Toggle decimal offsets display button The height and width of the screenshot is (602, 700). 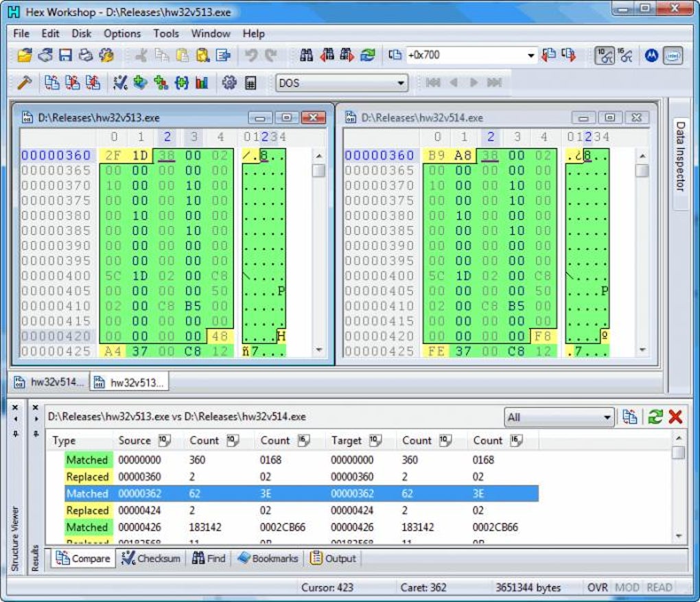click(605, 56)
